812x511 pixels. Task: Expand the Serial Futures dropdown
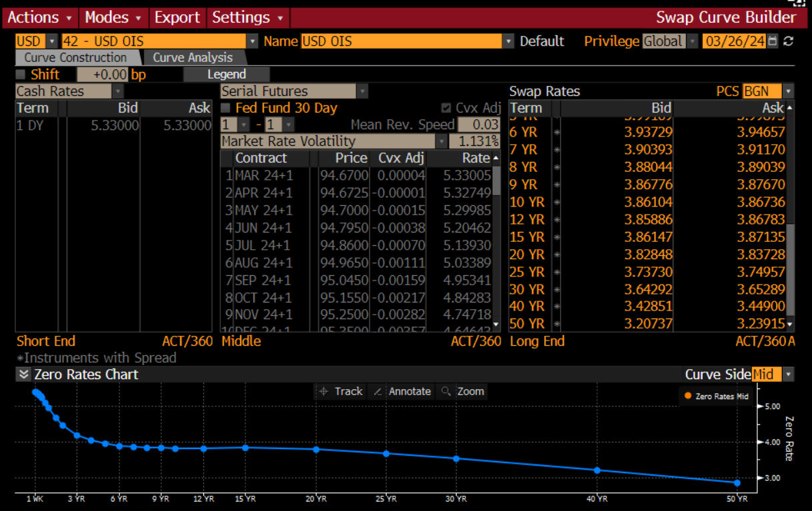(x=362, y=91)
